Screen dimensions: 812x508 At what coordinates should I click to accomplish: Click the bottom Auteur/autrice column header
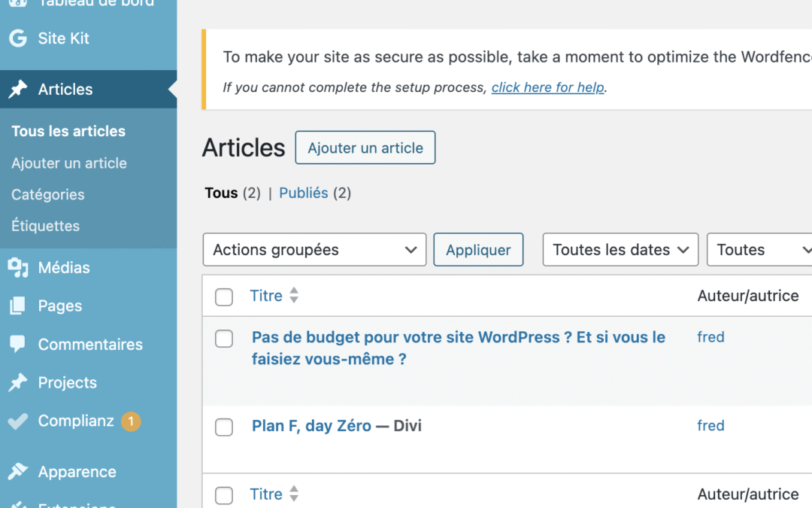point(748,494)
